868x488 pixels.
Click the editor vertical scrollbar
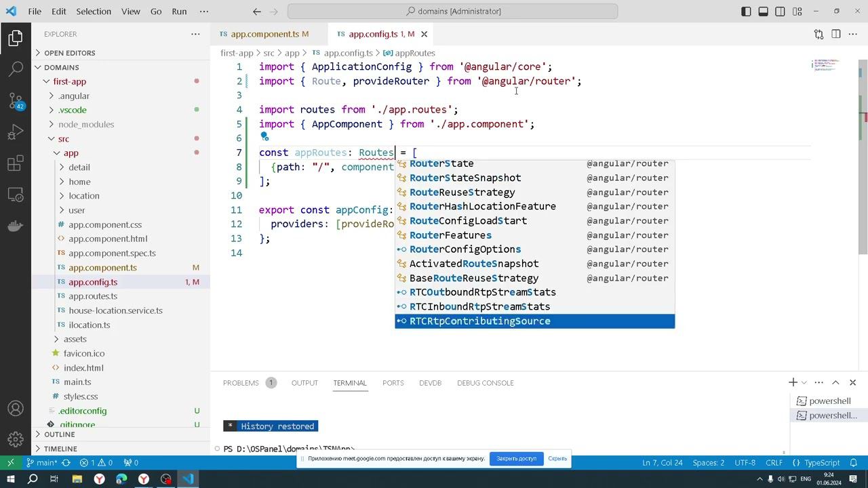click(x=863, y=157)
